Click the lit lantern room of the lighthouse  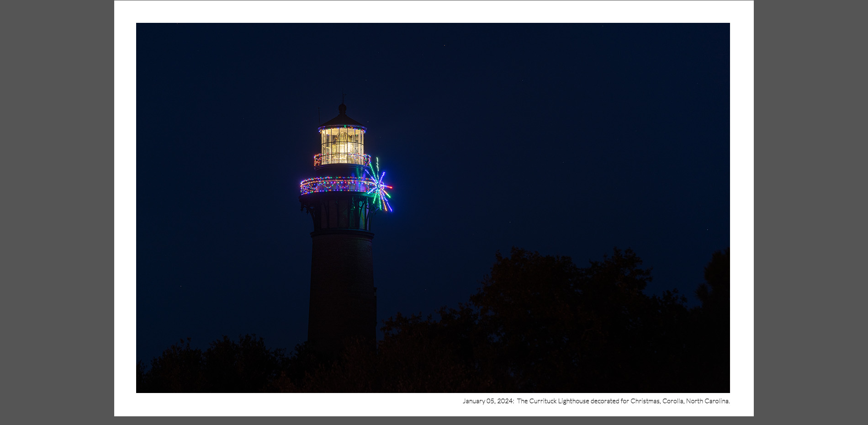[342, 145]
